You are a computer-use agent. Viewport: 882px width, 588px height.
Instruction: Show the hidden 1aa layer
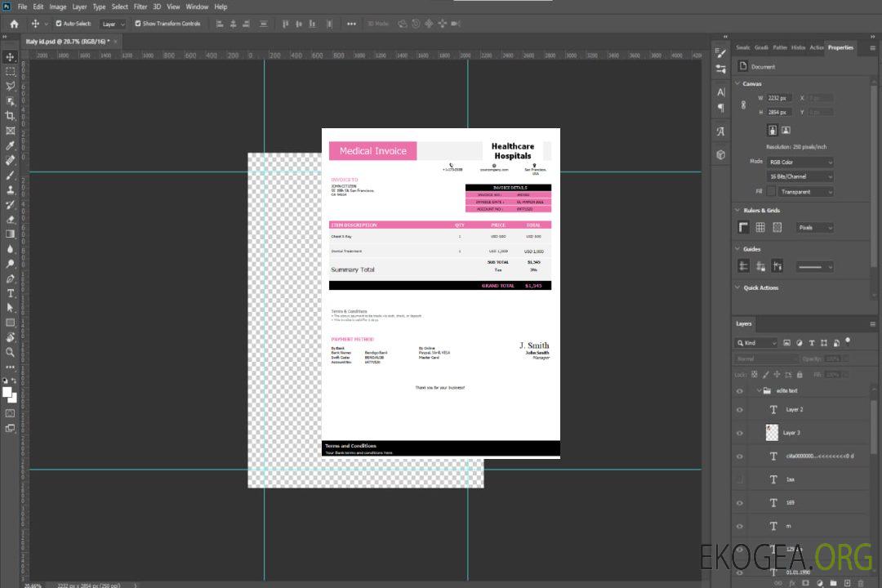tap(740, 479)
